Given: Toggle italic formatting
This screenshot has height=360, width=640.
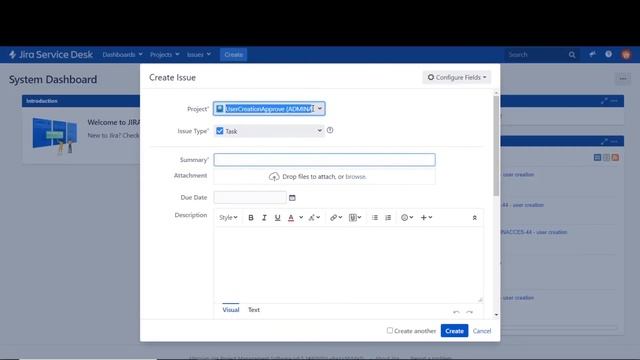Looking at the screenshot, I should (264, 218).
